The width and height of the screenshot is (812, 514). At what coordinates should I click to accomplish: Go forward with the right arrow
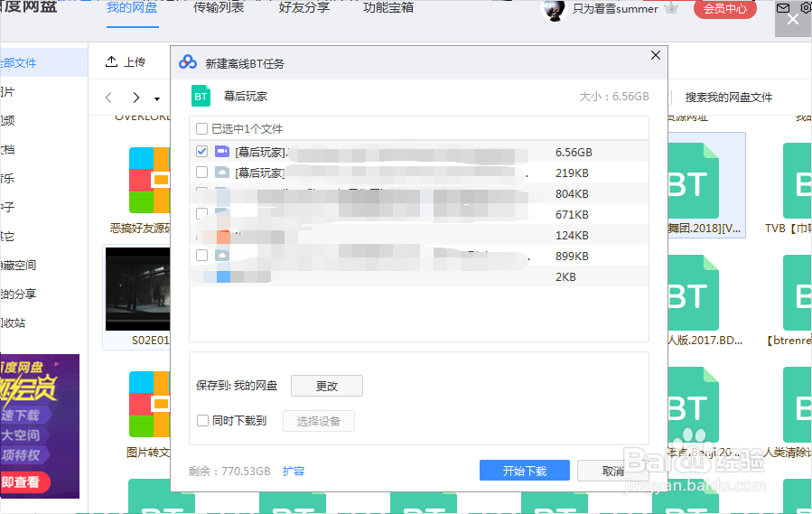point(135,98)
